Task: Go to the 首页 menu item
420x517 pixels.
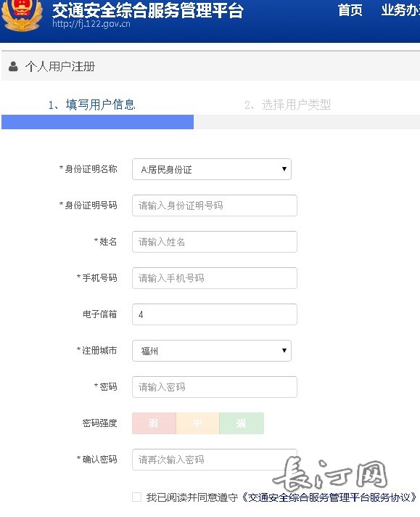Action: pyautogui.click(x=350, y=10)
